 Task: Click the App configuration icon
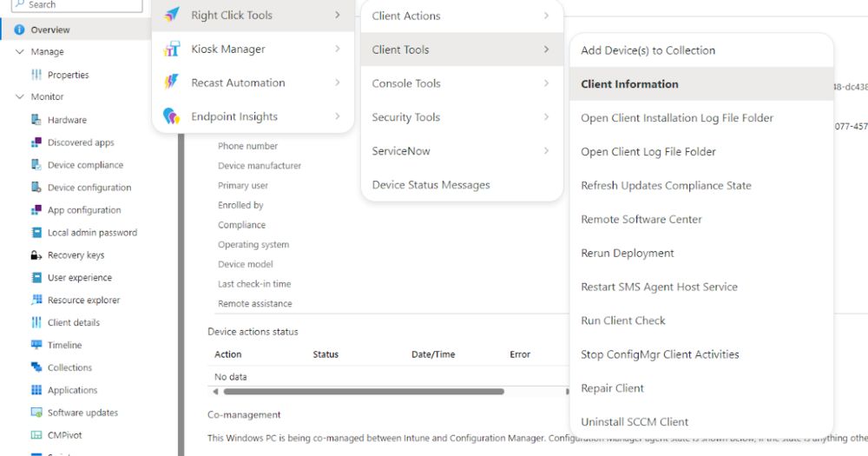click(36, 210)
